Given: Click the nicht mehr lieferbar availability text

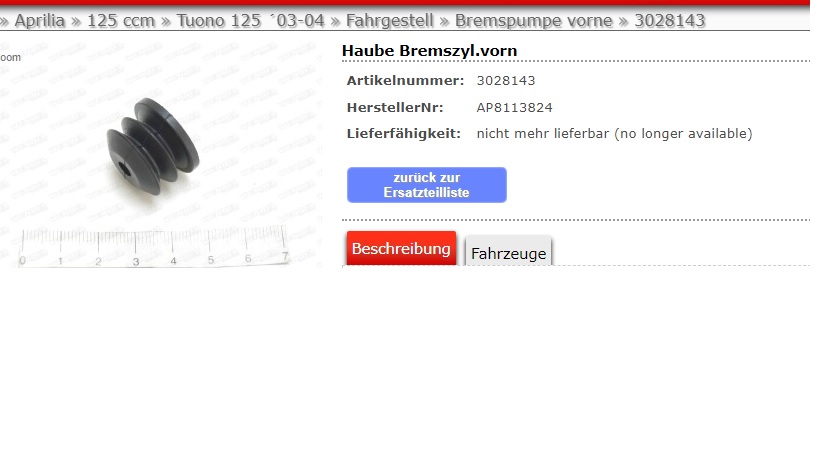Looking at the screenshot, I should (x=614, y=134).
